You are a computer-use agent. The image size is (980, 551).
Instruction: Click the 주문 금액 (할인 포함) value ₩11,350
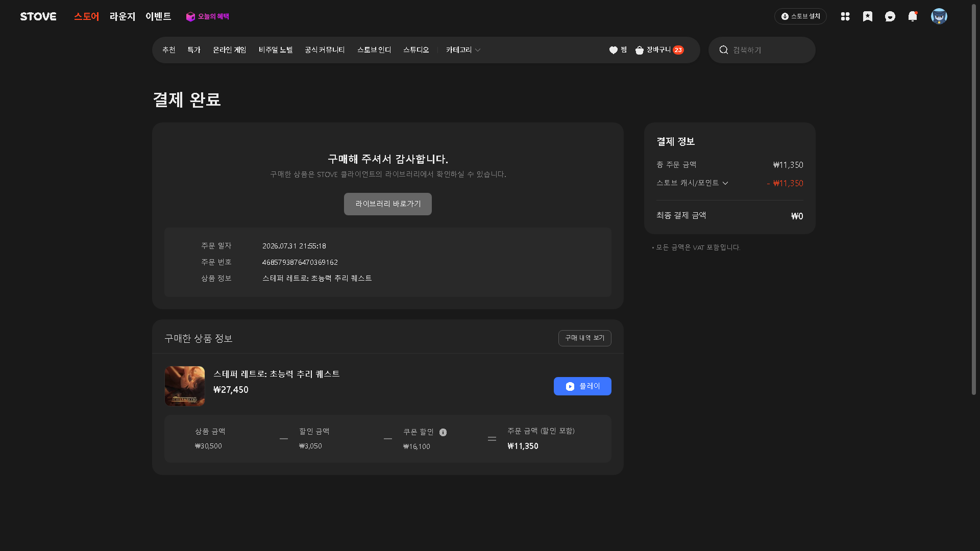click(x=523, y=446)
